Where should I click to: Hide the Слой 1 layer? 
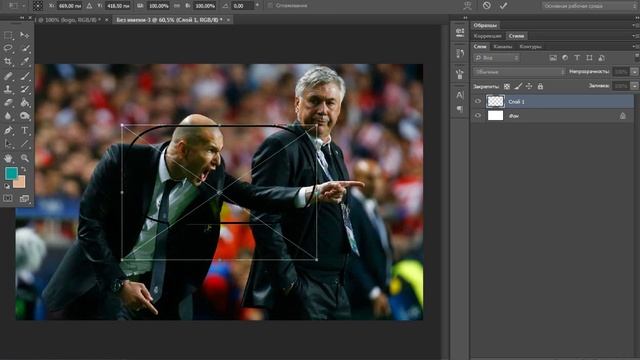coord(478,101)
